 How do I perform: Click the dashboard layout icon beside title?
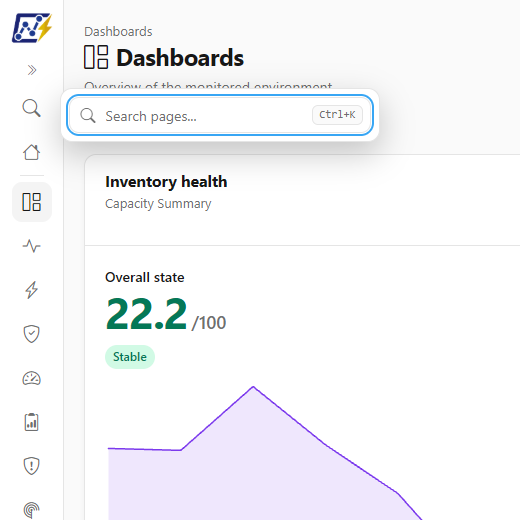click(x=96, y=57)
